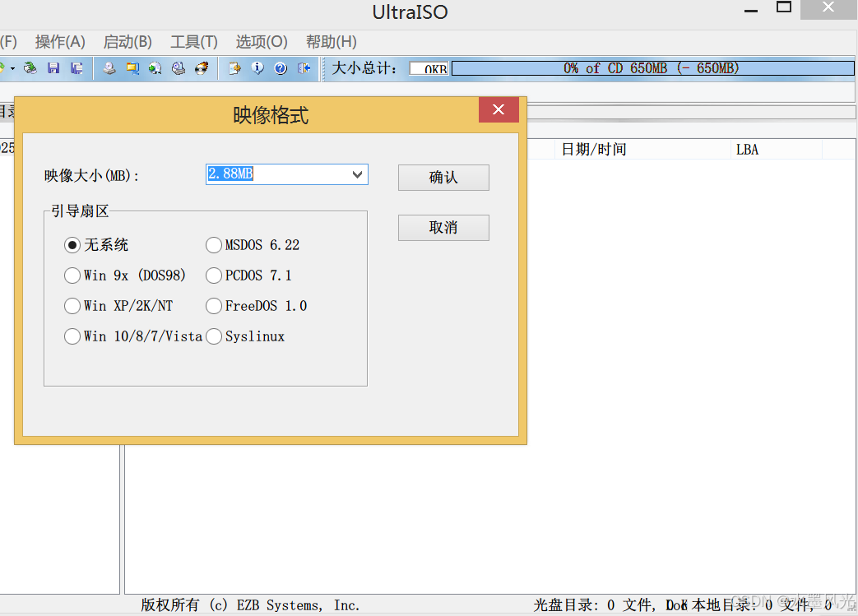Screen dimensions: 858x616
Task: Select Win 10/8/7/Vista boot sector
Action: [x=133, y=336]
